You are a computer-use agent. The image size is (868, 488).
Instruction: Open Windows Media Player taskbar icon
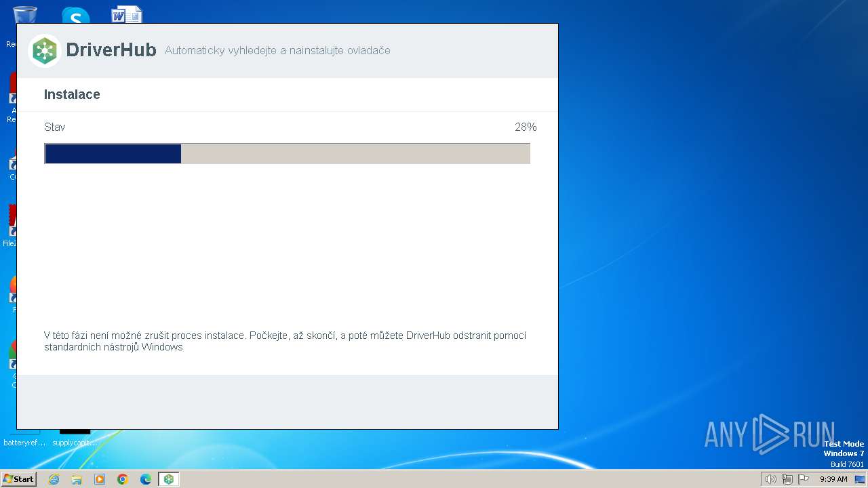point(100,479)
